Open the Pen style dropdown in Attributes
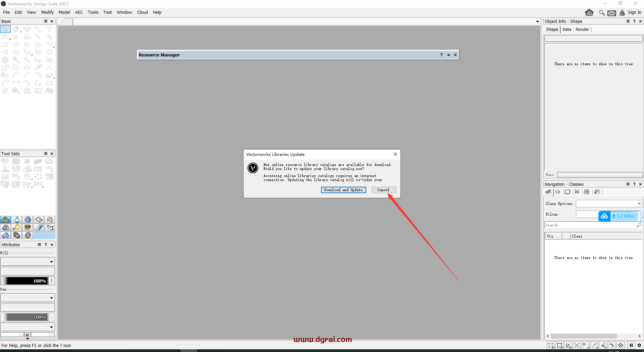644x352 pixels. [28, 298]
